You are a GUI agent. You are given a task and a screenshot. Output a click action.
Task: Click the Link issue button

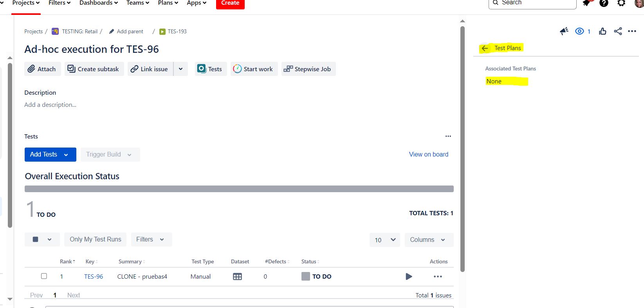[x=150, y=69]
